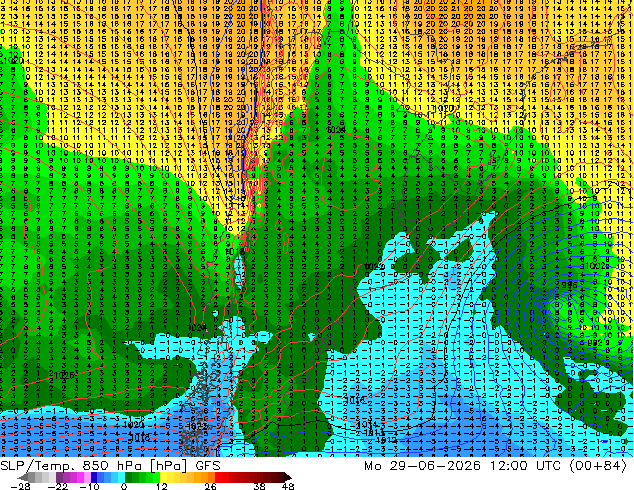
Task: Select the 12 value on the temperature legend
Action: 162,486
